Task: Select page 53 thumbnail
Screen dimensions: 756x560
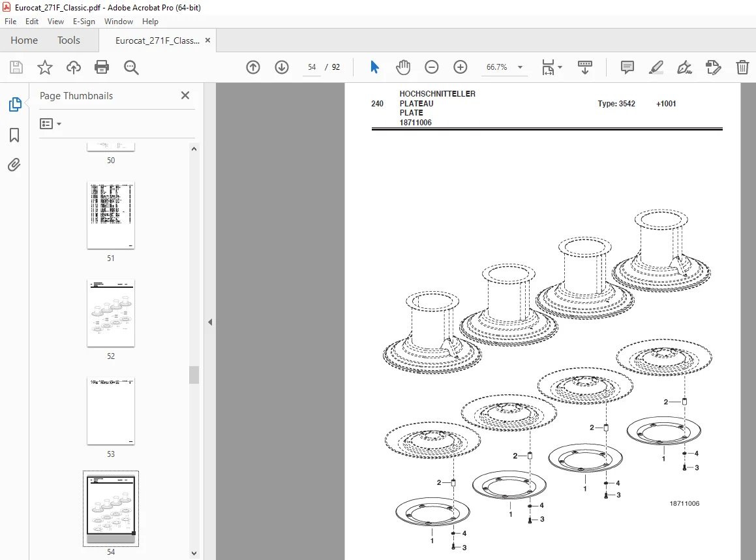Action: pyautogui.click(x=111, y=411)
